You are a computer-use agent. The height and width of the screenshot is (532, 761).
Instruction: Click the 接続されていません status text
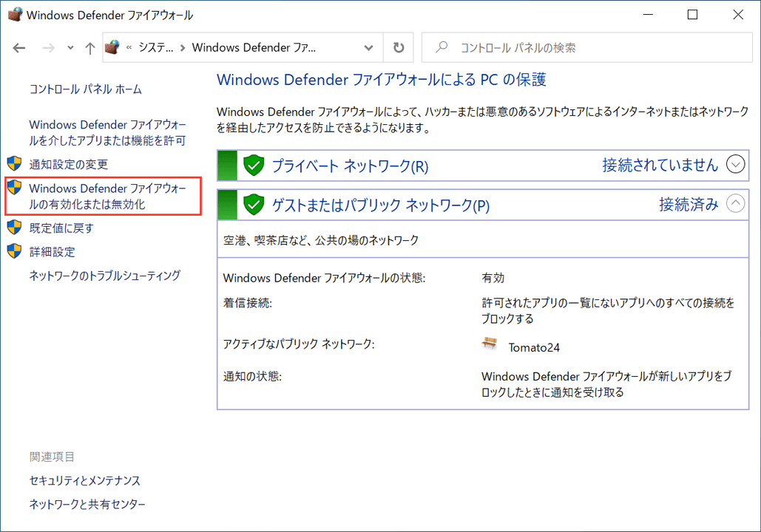pyautogui.click(x=660, y=165)
